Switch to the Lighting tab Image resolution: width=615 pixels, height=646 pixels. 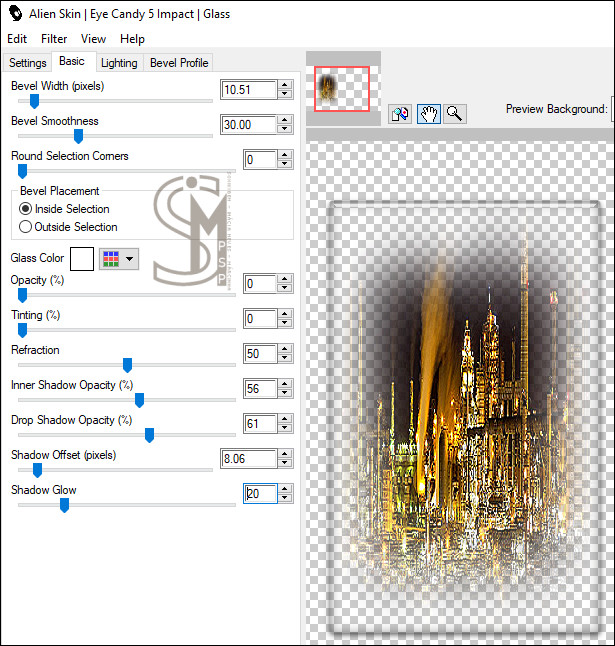[119, 63]
